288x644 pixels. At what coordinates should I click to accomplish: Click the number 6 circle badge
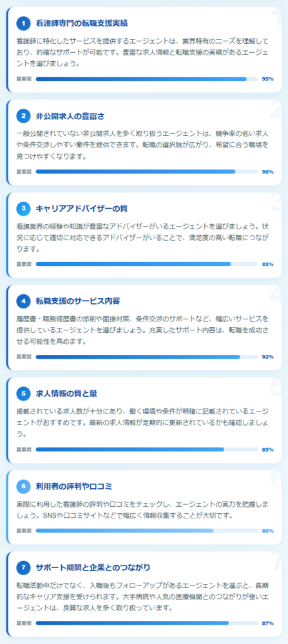[23, 487]
